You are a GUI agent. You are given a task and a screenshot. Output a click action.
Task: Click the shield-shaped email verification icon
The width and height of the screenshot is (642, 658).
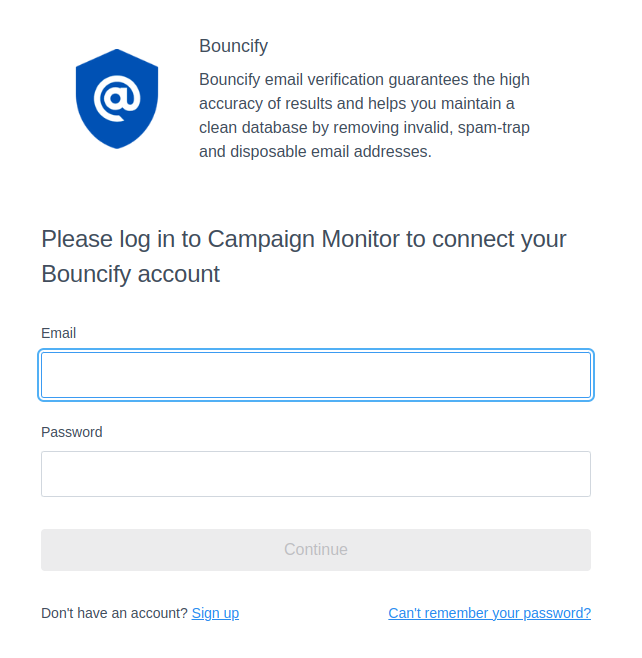point(117,99)
